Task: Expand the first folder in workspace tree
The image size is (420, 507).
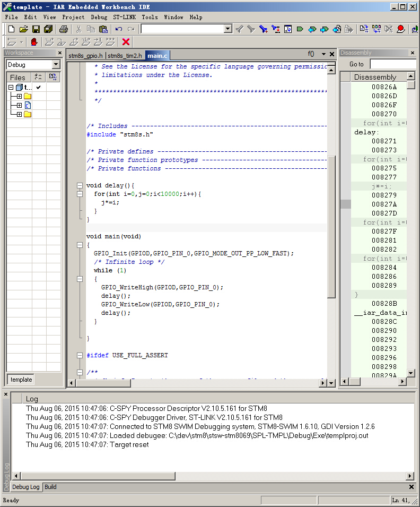Action: pos(19,96)
